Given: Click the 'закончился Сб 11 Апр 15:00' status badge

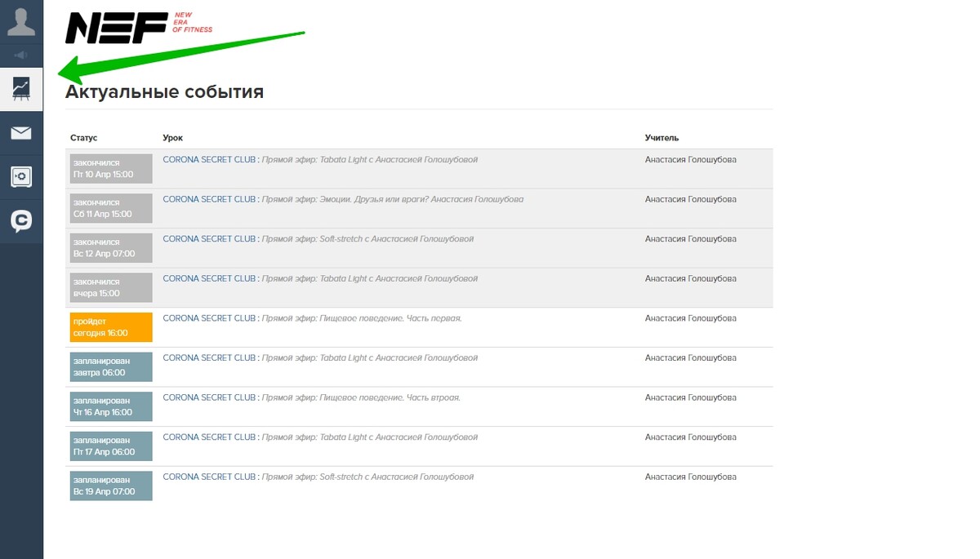Looking at the screenshot, I should coord(111,208).
